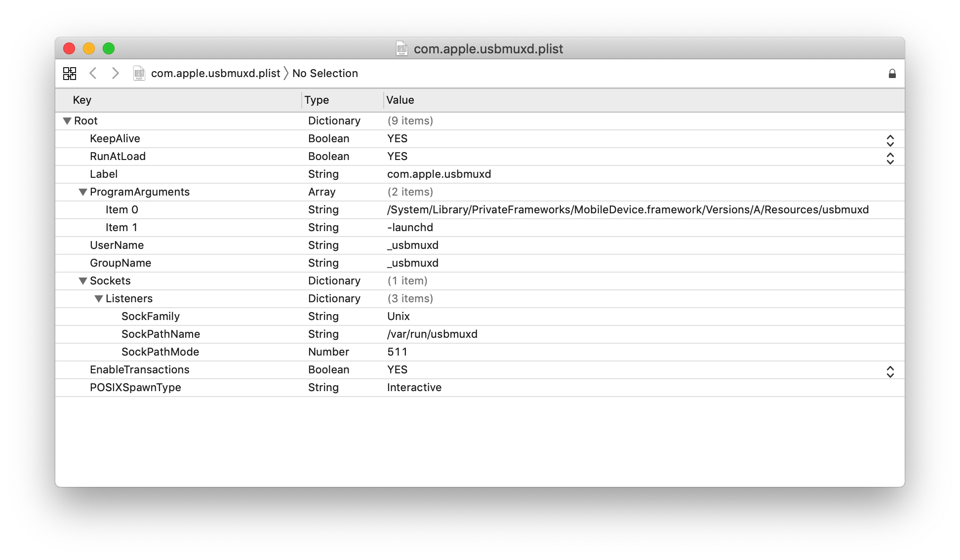Click the Value column header
Image resolution: width=960 pixels, height=560 pixels.
coord(400,100)
